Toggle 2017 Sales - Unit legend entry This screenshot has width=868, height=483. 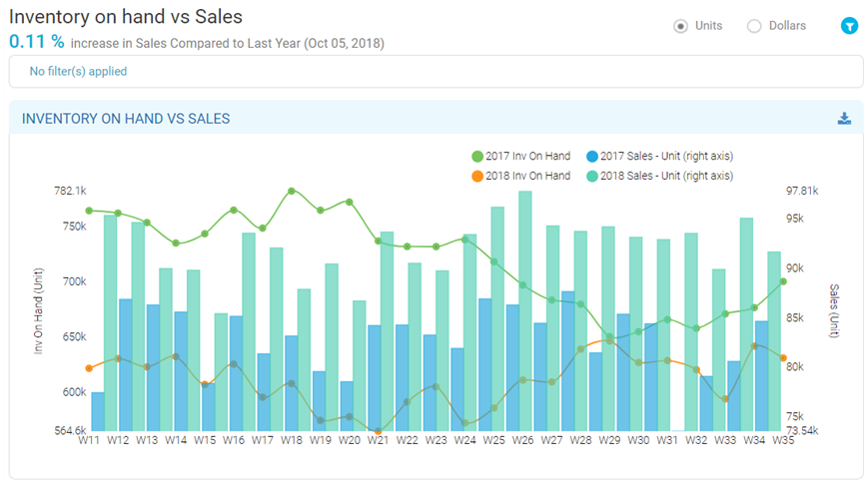[660, 157]
